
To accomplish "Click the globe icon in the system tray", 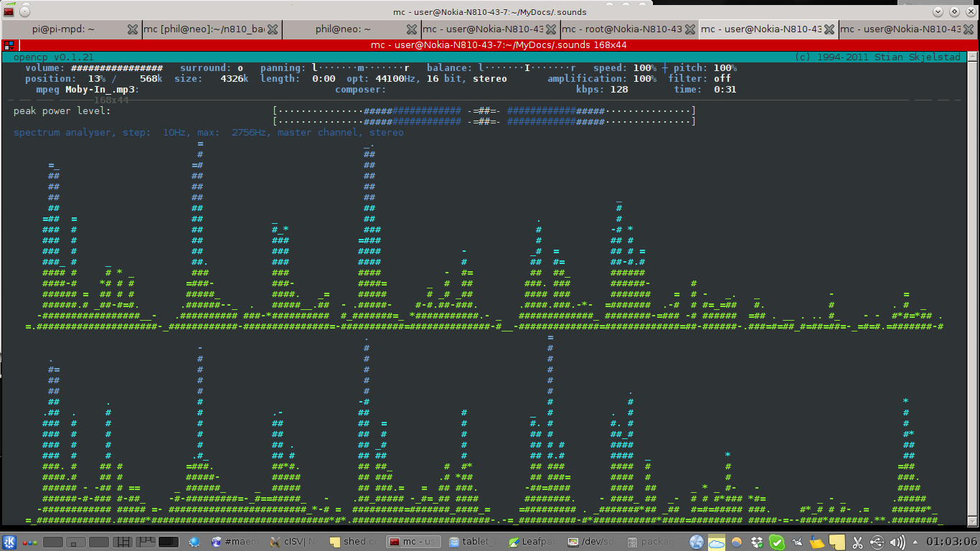I will point(697,542).
